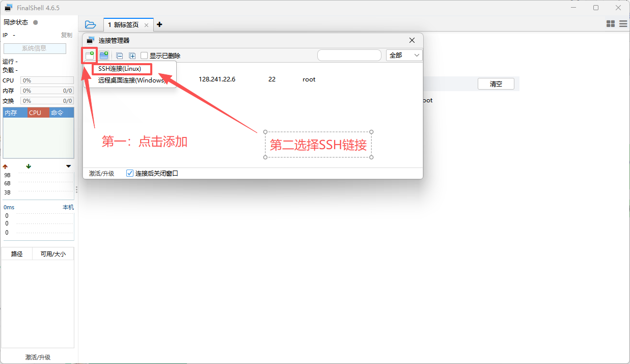Click the download arrow icon
The width and height of the screenshot is (630, 364).
[x=29, y=166]
